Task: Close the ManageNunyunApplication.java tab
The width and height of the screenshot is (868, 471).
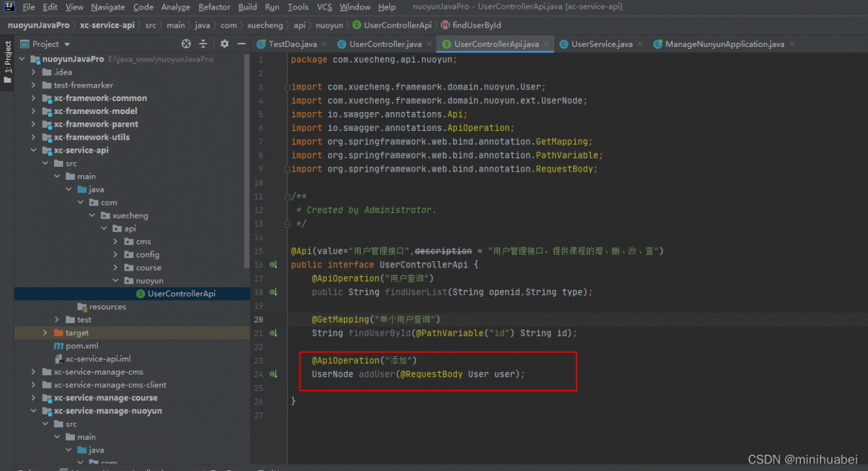Action: [x=791, y=44]
